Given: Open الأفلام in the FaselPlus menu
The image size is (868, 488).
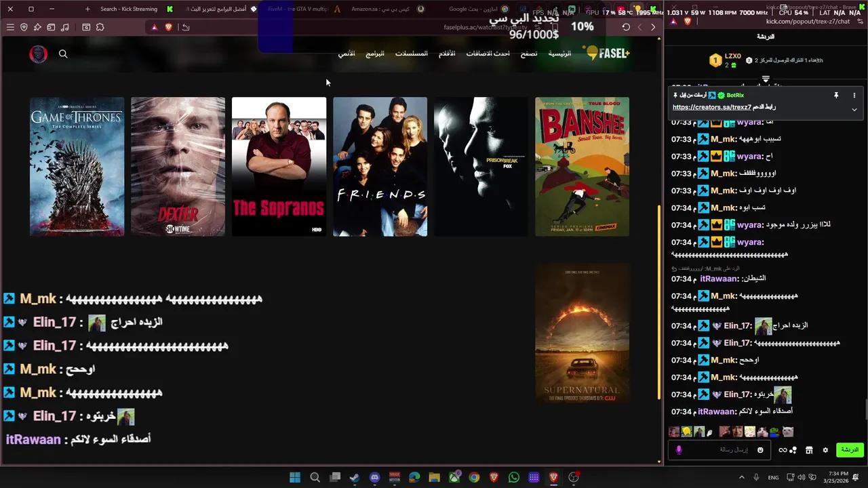Looking at the screenshot, I should pyautogui.click(x=447, y=54).
